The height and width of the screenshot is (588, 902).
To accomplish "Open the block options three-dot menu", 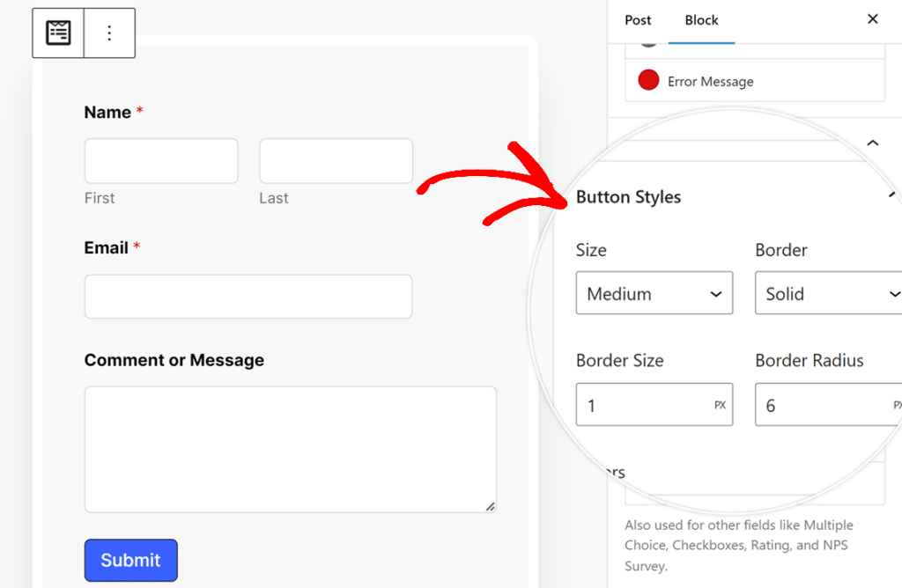I will tap(109, 33).
